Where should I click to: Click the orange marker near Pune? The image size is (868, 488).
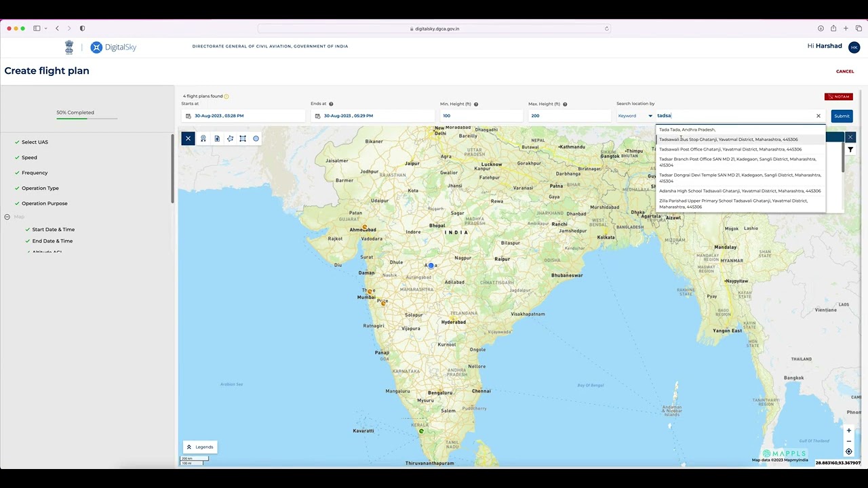click(383, 303)
